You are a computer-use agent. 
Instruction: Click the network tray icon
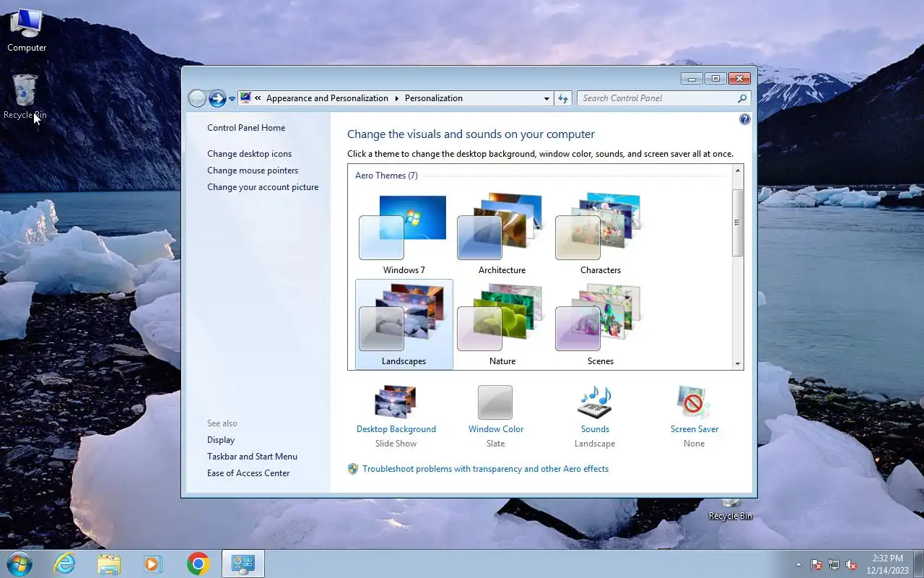pos(834,565)
